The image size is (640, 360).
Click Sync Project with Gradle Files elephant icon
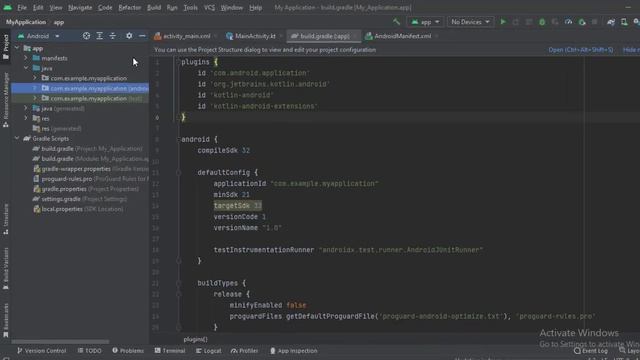point(611,22)
